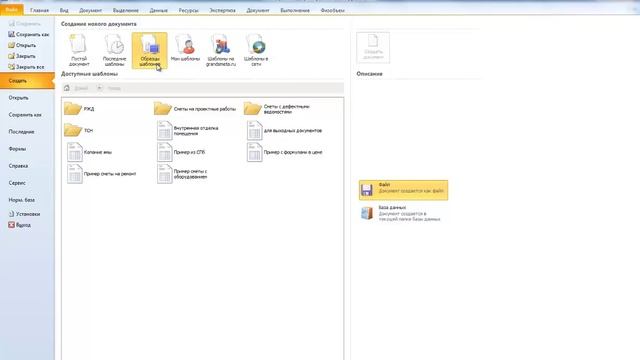The height and width of the screenshot is (360, 640).
Task: Open the Сметы на проектные работы folder
Action: coord(195,109)
